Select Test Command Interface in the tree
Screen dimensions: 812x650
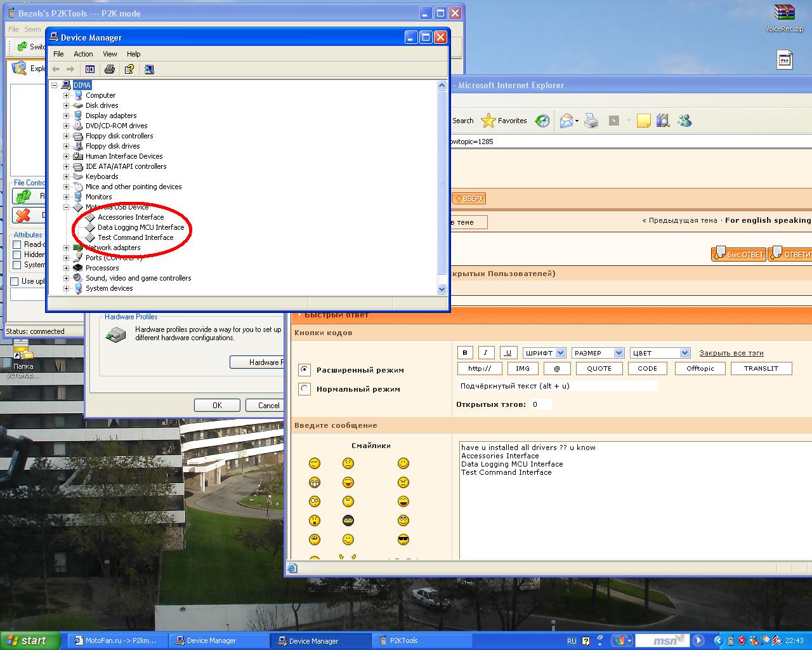pos(135,237)
